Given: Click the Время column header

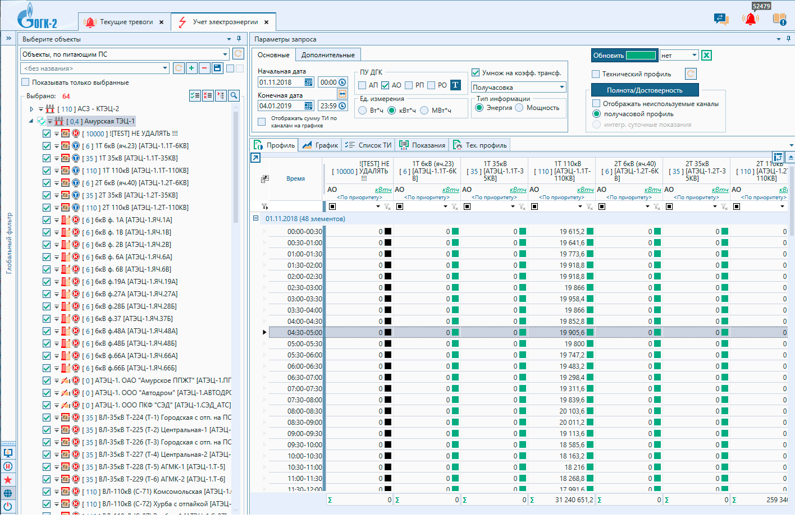Looking at the screenshot, I should tap(295, 178).
